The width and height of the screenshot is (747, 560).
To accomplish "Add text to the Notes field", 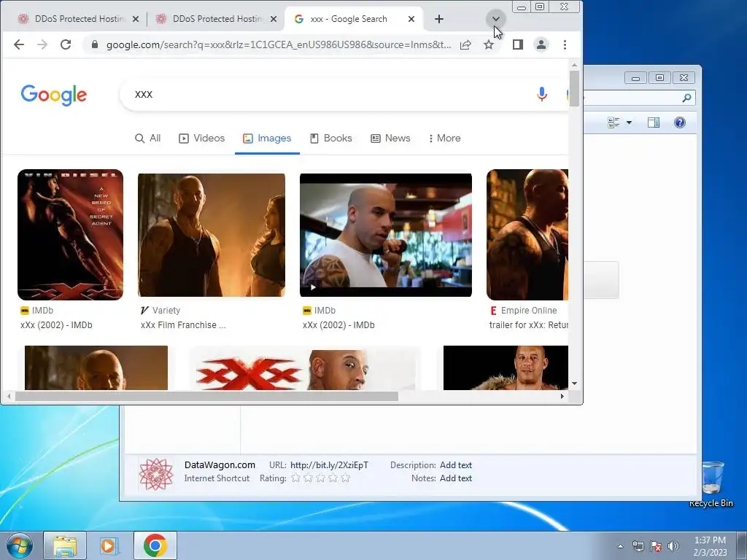I will (x=456, y=478).
